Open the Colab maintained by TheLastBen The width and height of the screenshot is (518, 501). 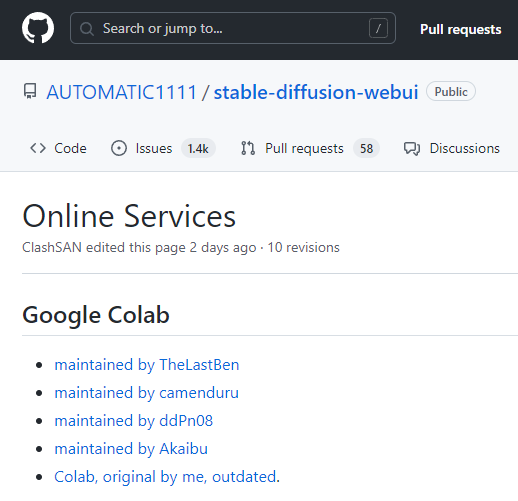(147, 365)
